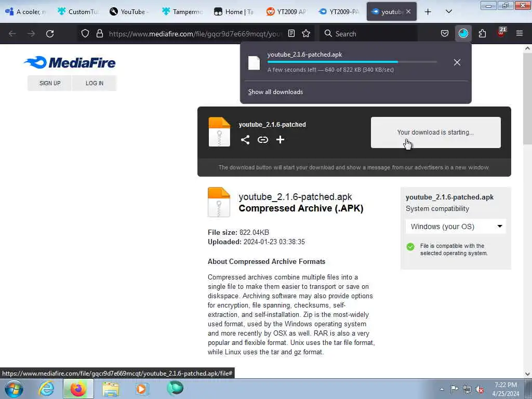Open the taskbar clock and date

[x=506, y=389]
